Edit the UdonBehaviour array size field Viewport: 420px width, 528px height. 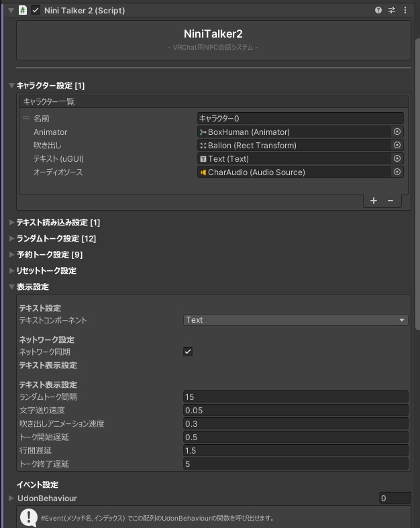(x=395, y=498)
